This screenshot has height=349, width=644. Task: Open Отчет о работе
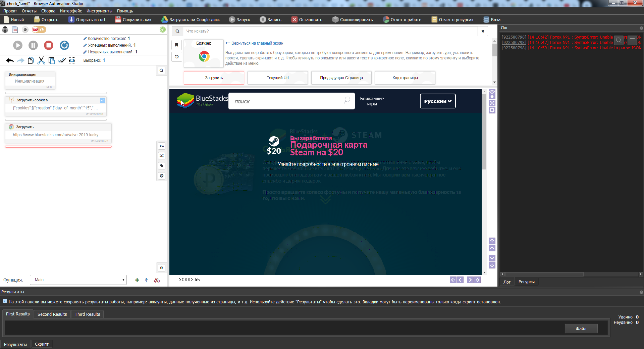[402, 19]
